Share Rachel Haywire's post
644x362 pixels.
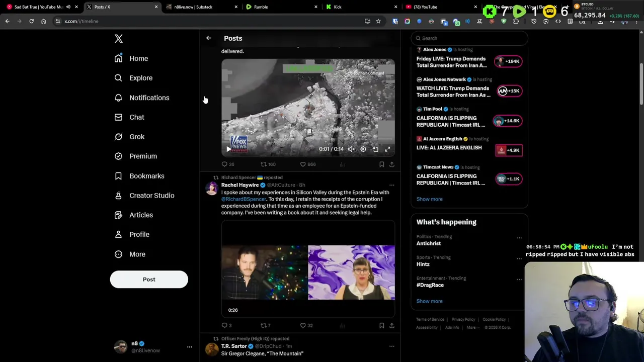(x=392, y=326)
